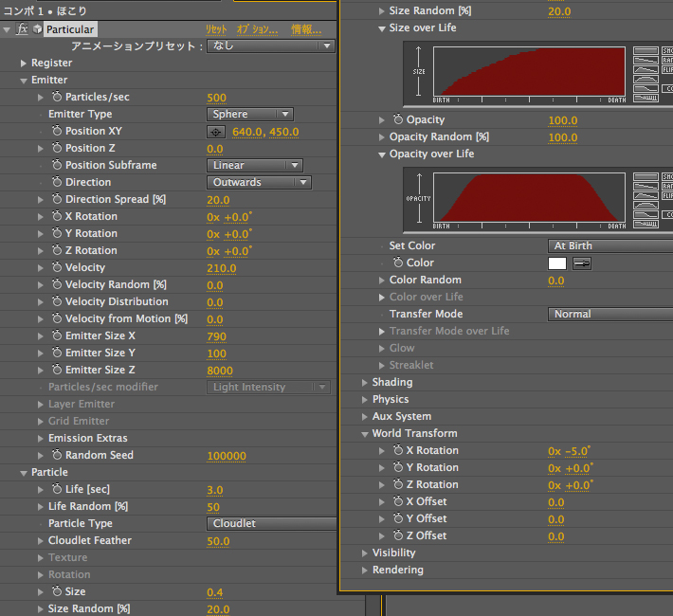The image size is (673, 616).
Task: Toggle the Opacity stopwatch
Action: 398,120
